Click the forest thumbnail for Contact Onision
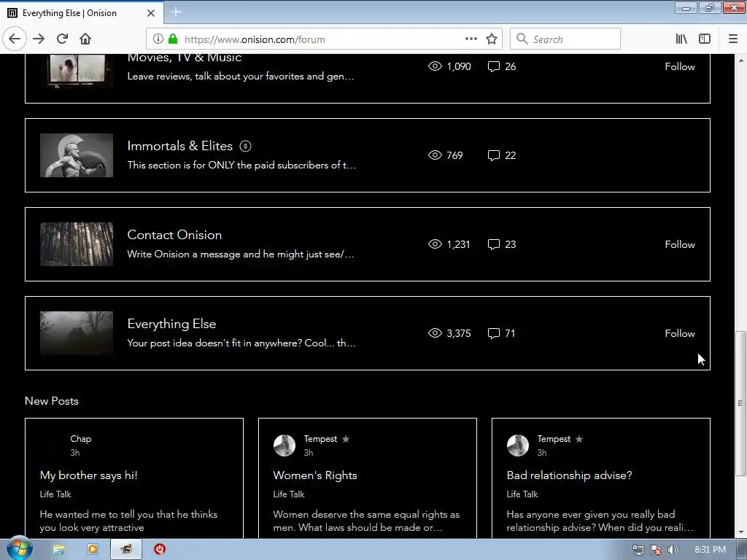The image size is (747, 560). pos(77,244)
